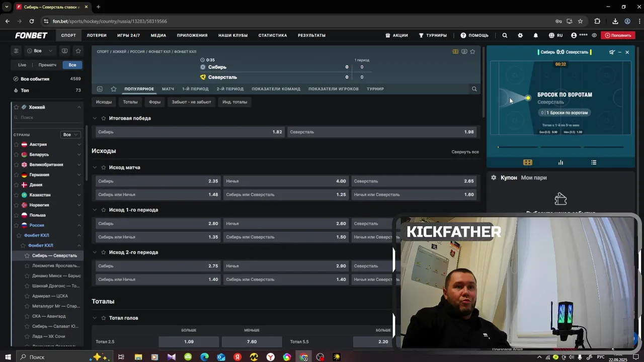
Task: Open notifications bell icon
Action: pos(536,35)
